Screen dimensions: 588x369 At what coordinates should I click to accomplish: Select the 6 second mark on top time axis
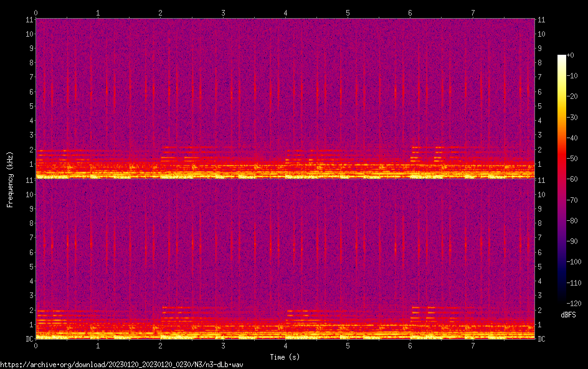point(410,12)
